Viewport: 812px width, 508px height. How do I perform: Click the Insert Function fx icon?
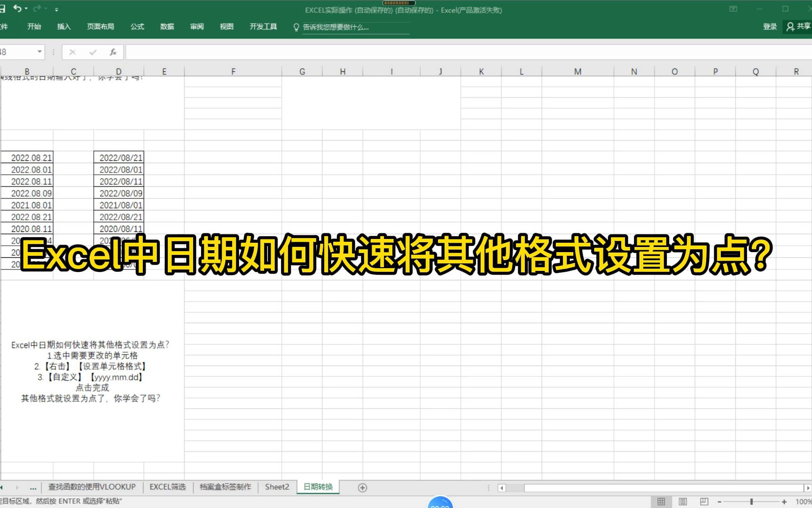(x=113, y=52)
